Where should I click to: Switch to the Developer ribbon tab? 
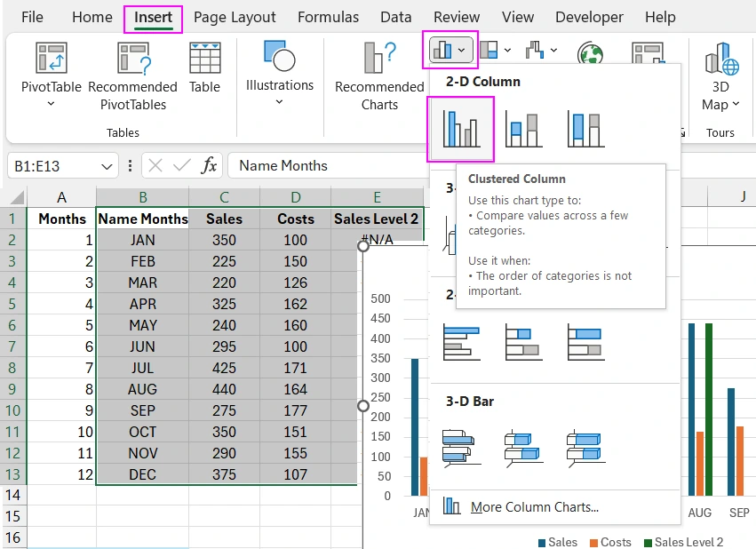click(x=589, y=16)
